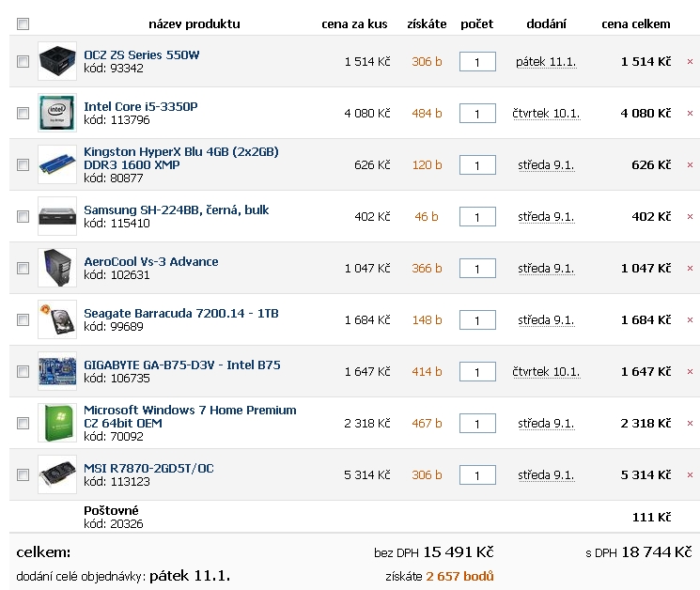The width and height of the screenshot is (700, 590).
Task: Select the total '18 744 Kč' with DPH
Action: pyautogui.click(x=657, y=552)
